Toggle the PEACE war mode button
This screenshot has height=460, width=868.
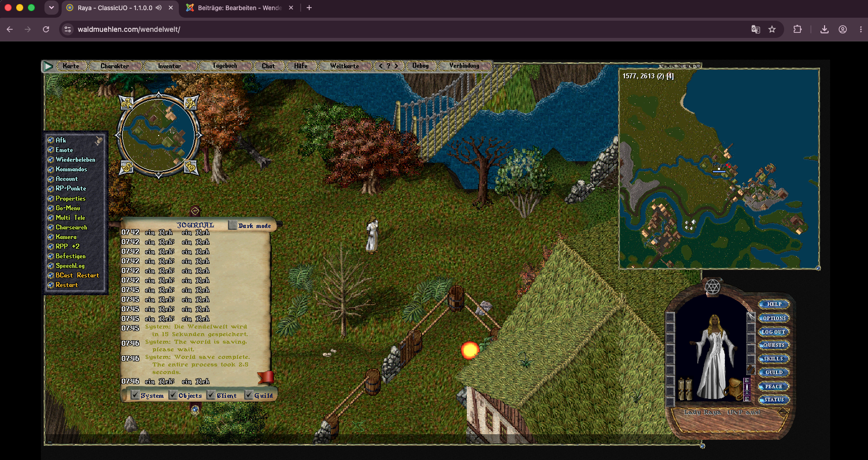pos(774,386)
